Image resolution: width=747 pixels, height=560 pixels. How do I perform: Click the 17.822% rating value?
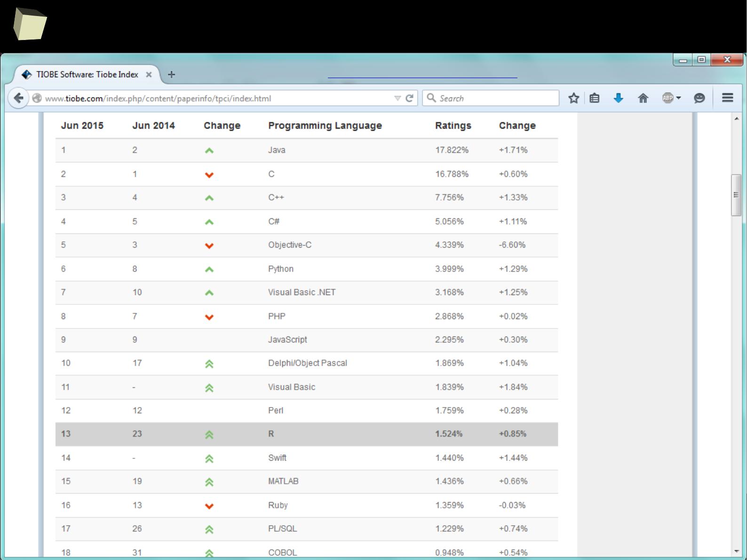[452, 150]
